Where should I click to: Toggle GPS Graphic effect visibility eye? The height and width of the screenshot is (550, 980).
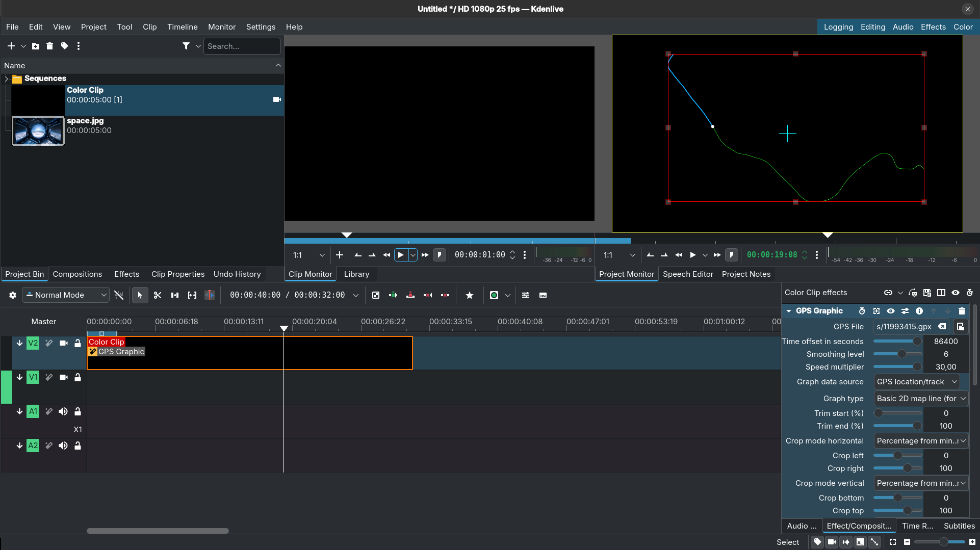(x=890, y=311)
